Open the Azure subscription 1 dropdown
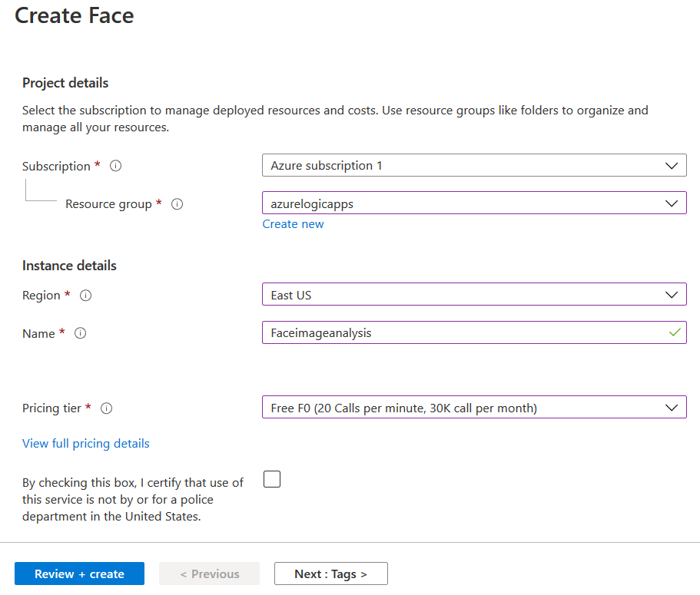This screenshot has width=700, height=595. pos(474,165)
